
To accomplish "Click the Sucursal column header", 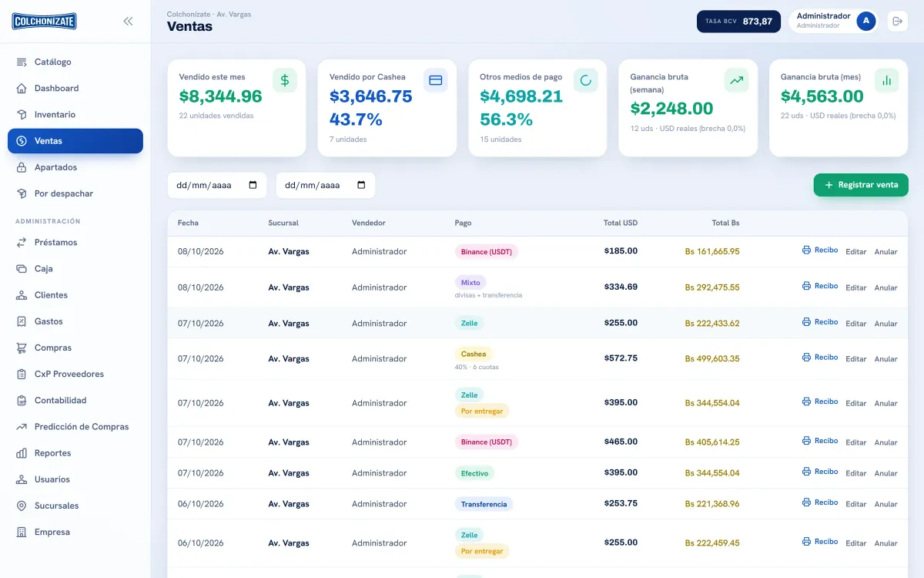I will point(283,223).
